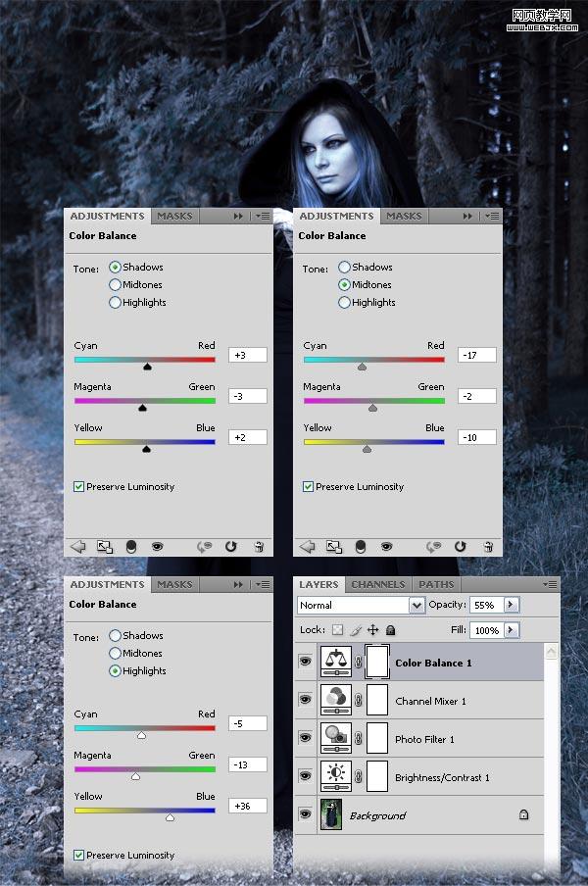Viewport: 588px width, 886px height.
Task: Toggle expanded view icon in the Midtones-tone panel
Action: tap(334, 547)
